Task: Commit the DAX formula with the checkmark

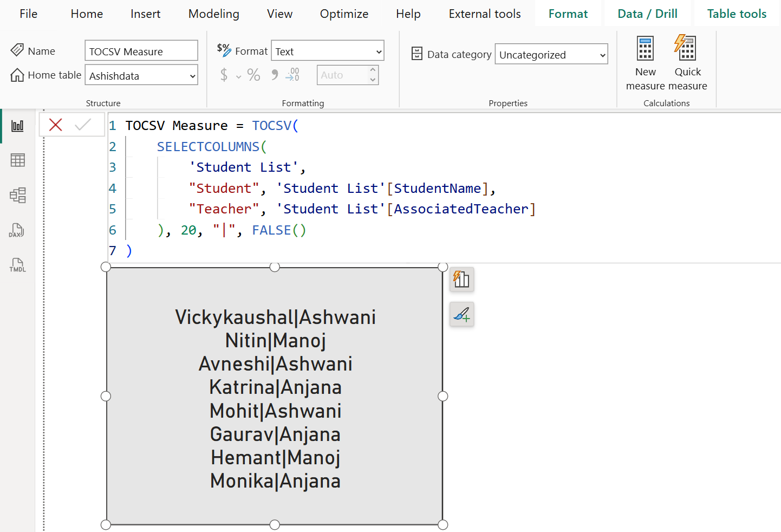Action: click(83, 125)
